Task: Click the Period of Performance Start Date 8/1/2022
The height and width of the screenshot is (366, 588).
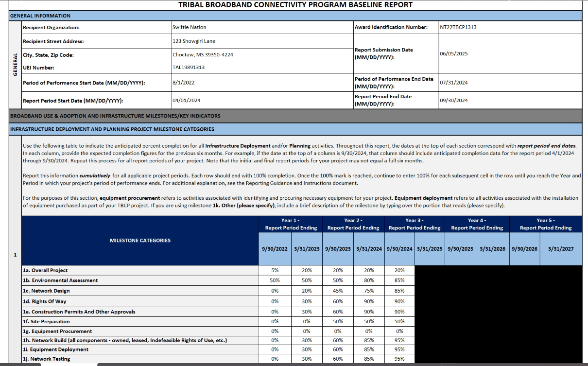Action: pyautogui.click(x=262, y=83)
